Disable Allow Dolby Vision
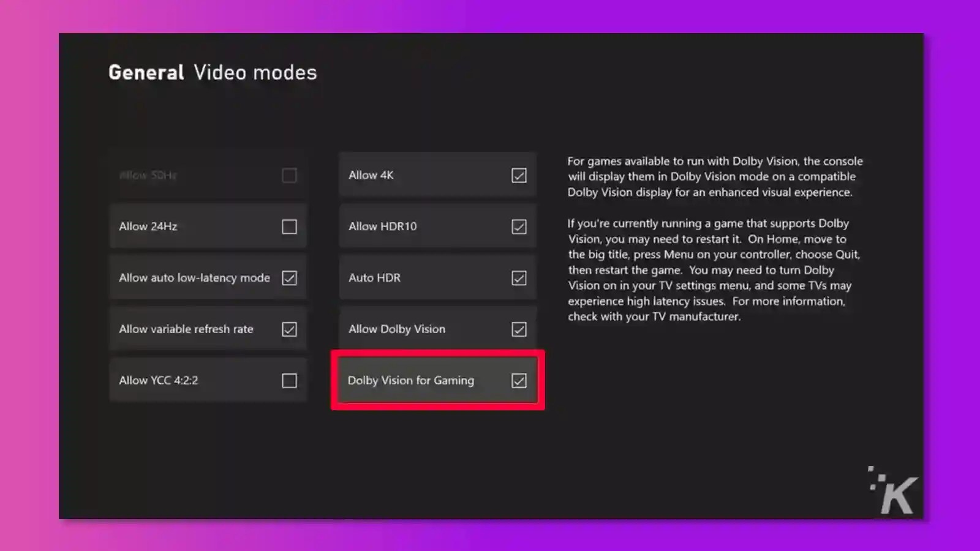 click(x=518, y=329)
